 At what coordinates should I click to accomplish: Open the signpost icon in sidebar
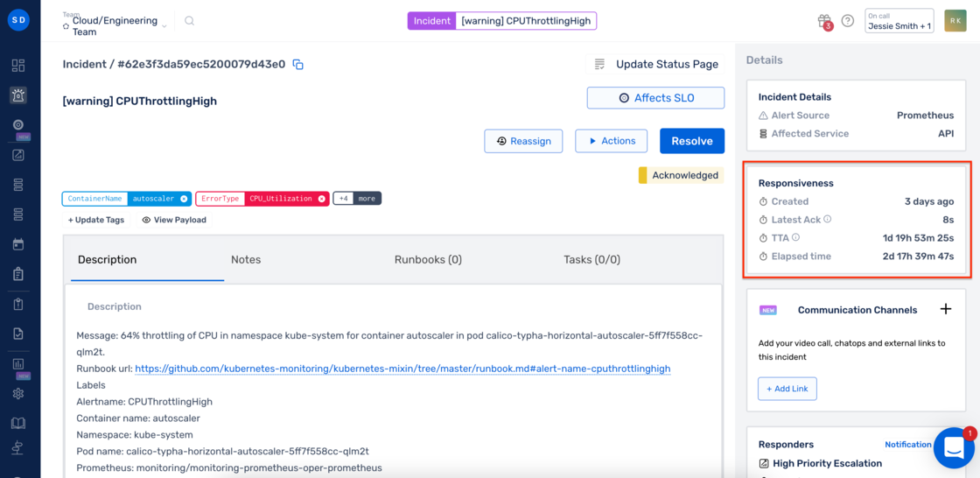[18, 448]
